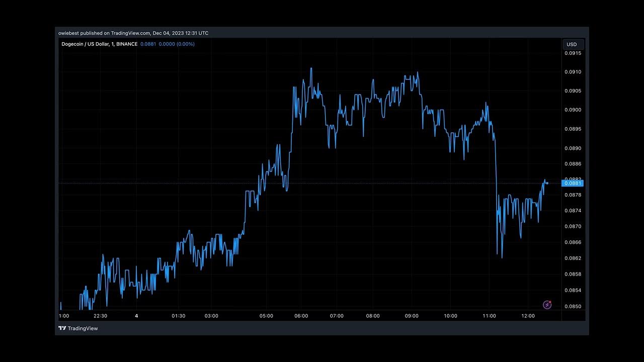The image size is (644, 362).
Task: Select the 09:00 time axis label
Action: 412,316
